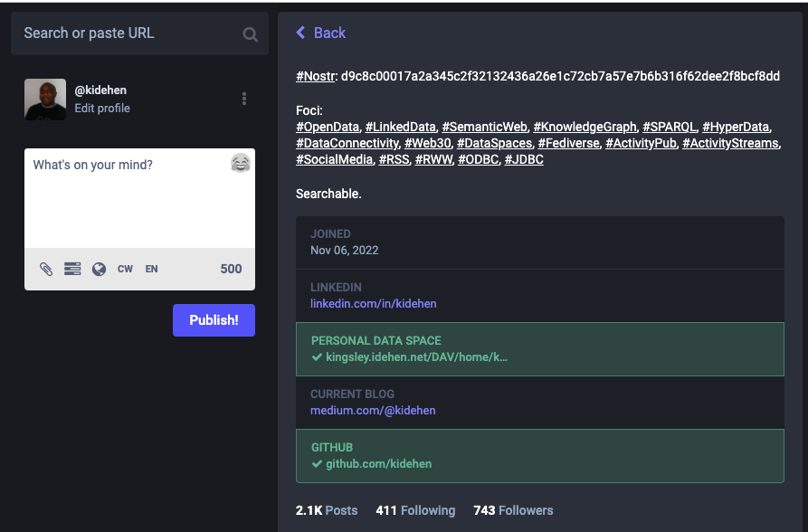The height and width of the screenshot is (532, 808).
Task: Open the #HyperData hashtag
Action: point(736,127)
